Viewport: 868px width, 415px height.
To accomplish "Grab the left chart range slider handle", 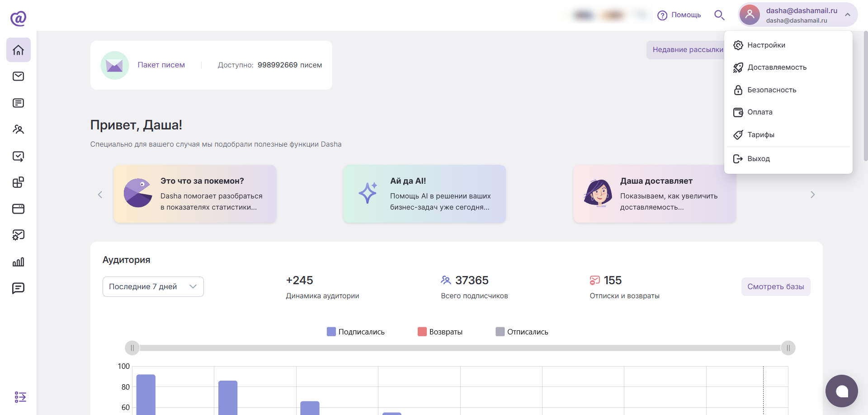I will point(132,348).
